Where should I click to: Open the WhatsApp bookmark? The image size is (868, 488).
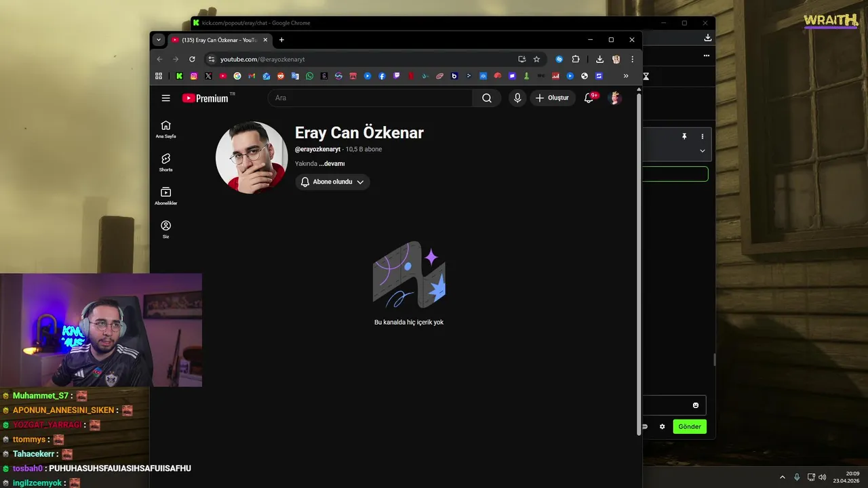310,76
